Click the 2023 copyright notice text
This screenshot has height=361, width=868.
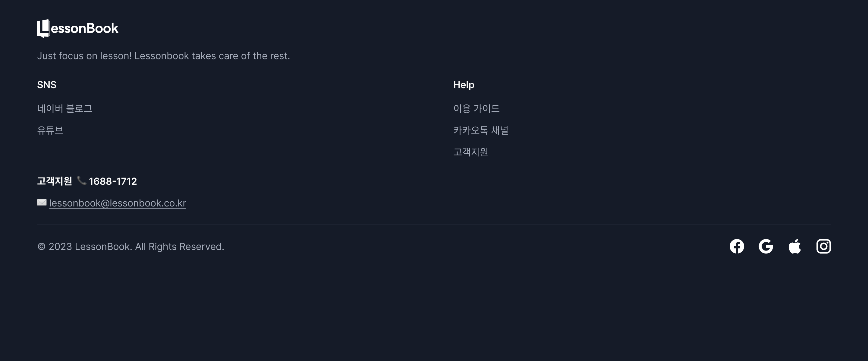(x=131, y=247)
